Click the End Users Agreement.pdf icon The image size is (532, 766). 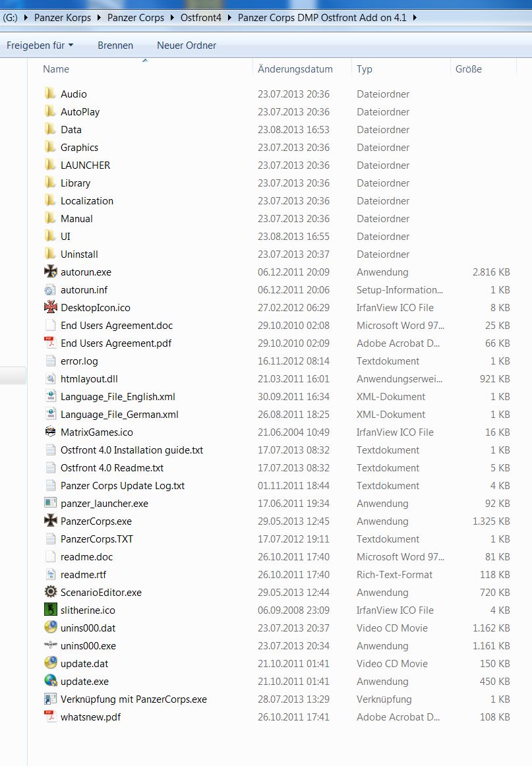tap(50, 342)
